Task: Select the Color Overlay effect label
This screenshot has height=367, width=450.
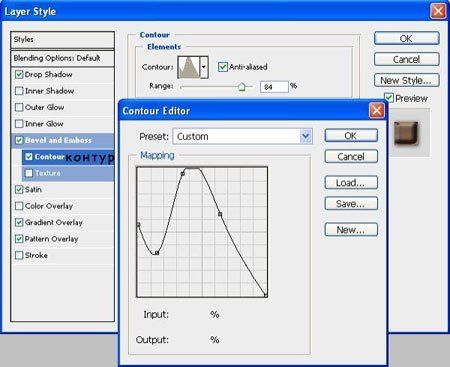Action: click(x=49, y=206)
